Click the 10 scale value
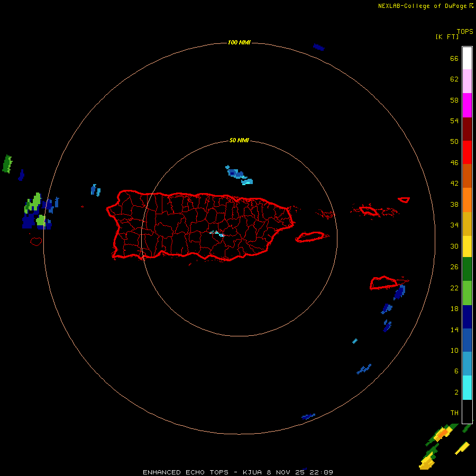This screenshot has height=476, width=476. 454,351
